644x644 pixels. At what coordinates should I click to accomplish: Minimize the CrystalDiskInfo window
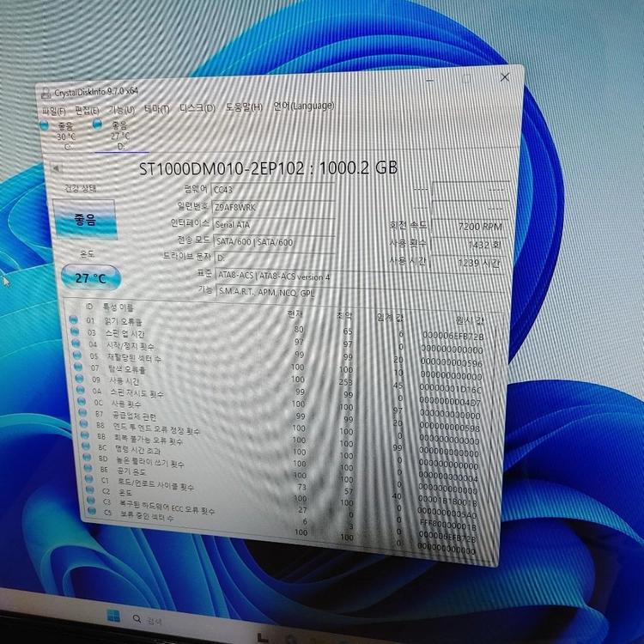click(x=430, y=80)
